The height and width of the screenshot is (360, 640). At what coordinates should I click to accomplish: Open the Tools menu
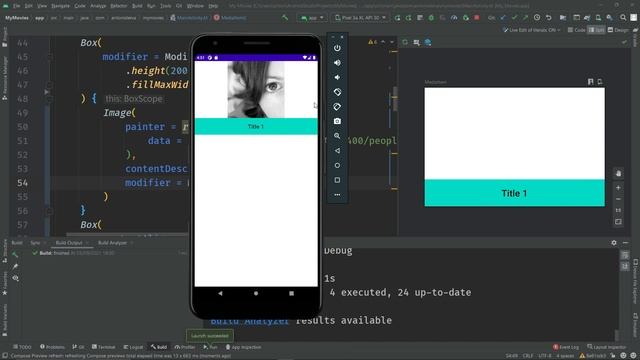pyautogui.click(x=165, y=6)
